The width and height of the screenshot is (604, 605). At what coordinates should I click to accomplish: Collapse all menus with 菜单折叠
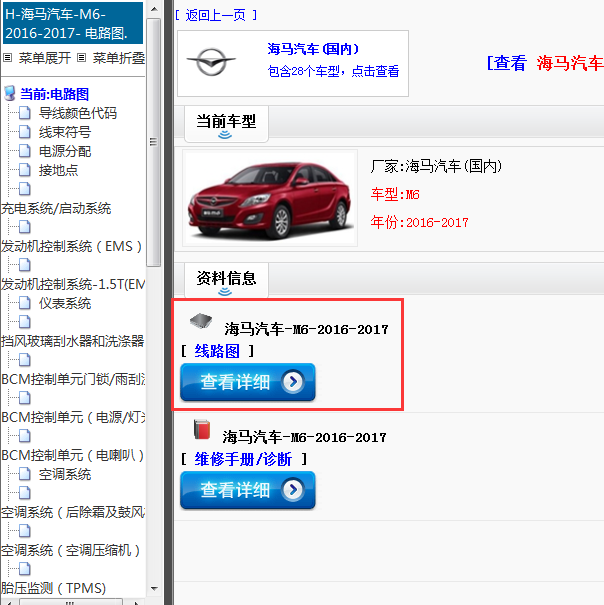pyautogui.click(x=119, y=58)
